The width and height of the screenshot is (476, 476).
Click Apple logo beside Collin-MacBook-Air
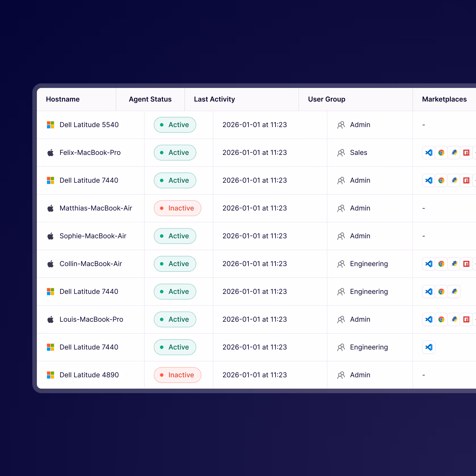(50, 264)
